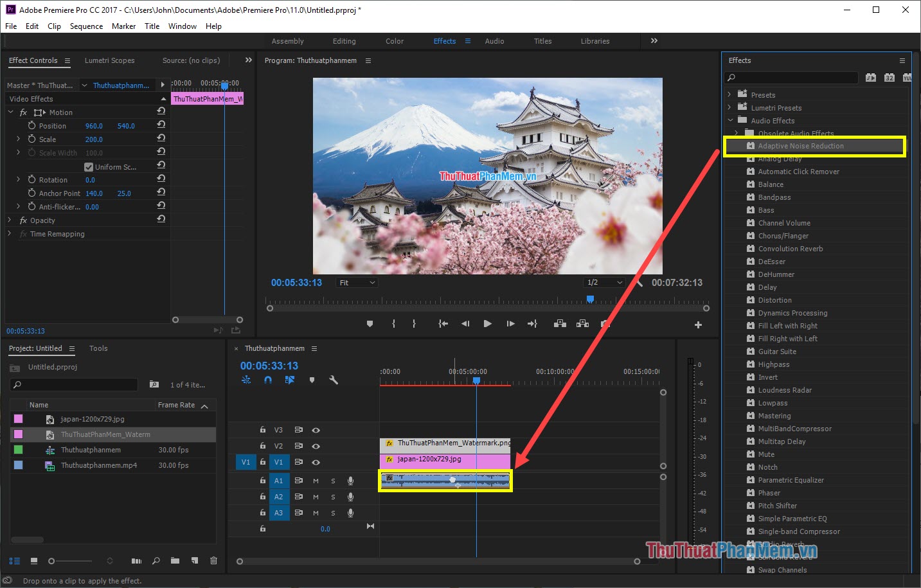Open the Fit zoom level dropdown

(356, 282)
